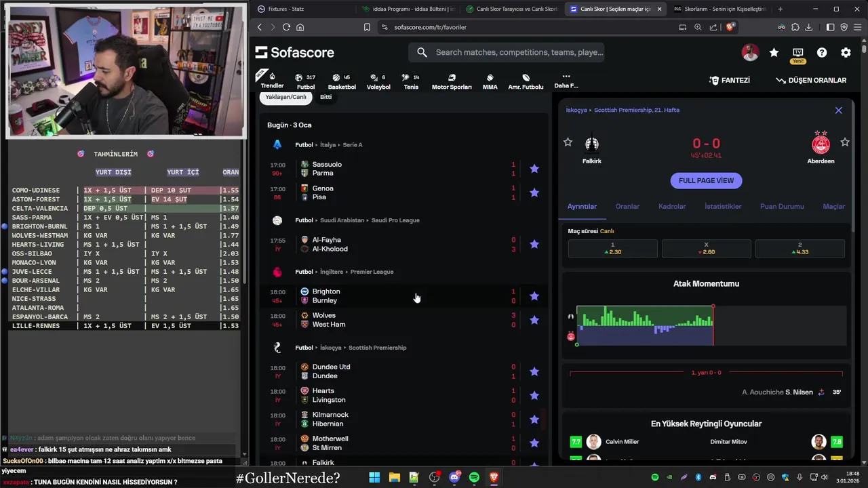Image resolution: width=868 pixels, height=488 pixels.
Task: Open the İstatistikler tab
Action: [x=723, y=207]
